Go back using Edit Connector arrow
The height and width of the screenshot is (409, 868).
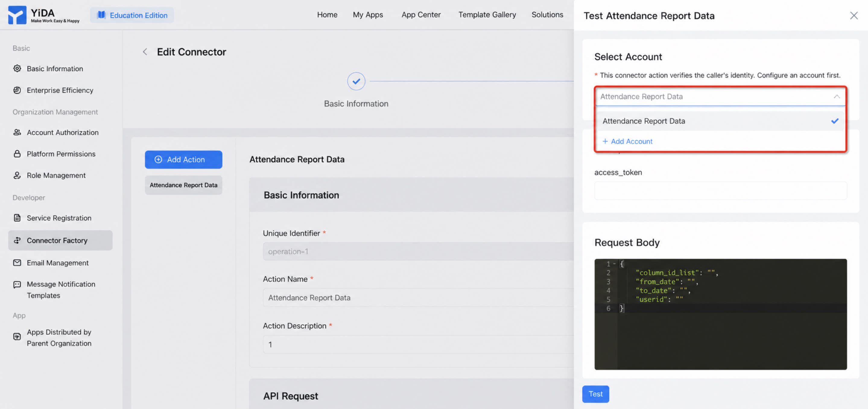tap(145, 52)
